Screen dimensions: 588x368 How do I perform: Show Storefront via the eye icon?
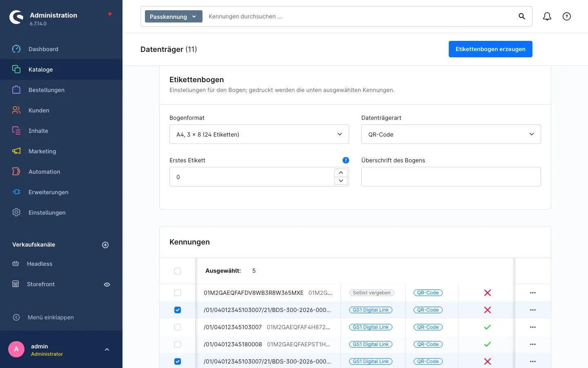click(107, 285)
